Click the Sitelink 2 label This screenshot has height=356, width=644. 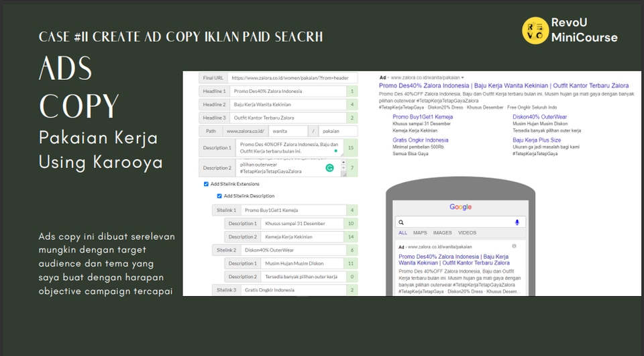click(x=226, y=250)
